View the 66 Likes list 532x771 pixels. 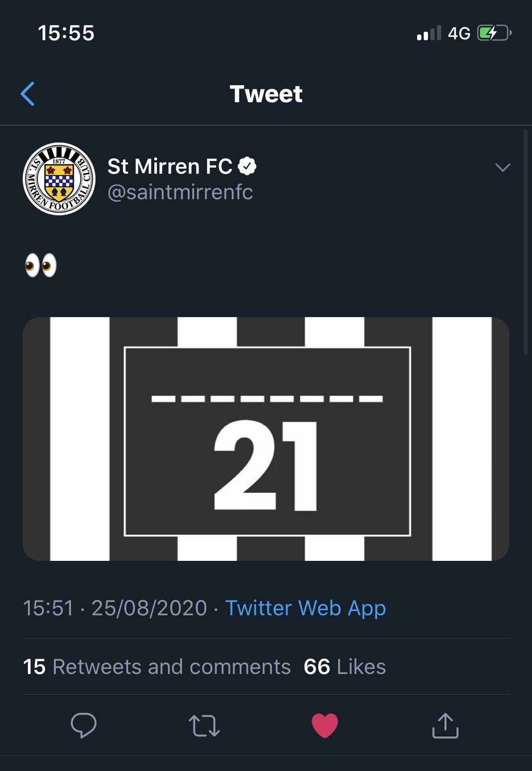pyautogui.click(x=345, y=666)
